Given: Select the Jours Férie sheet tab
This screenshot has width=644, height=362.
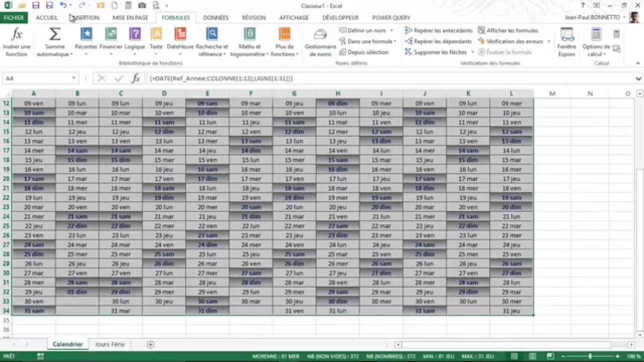Looking at the screenshot, I should (110, 344).
